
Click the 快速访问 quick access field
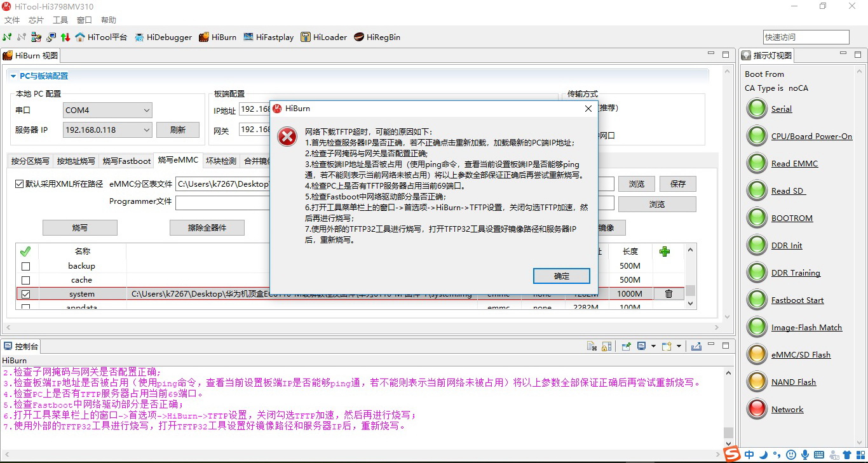coord(806,37)
